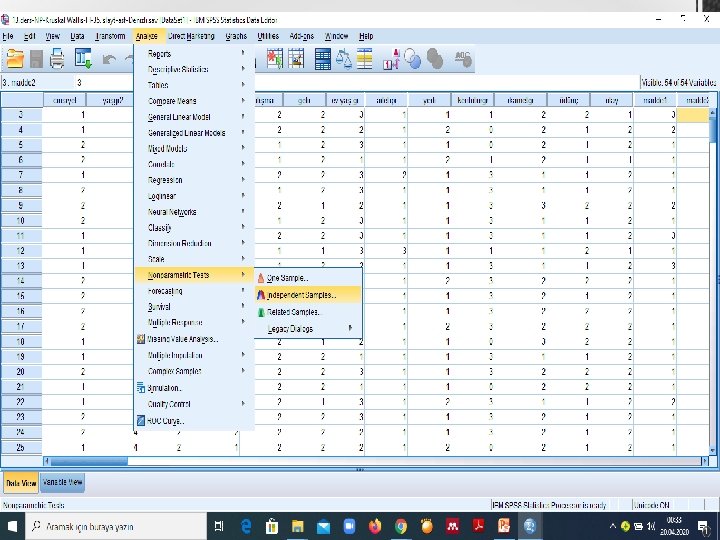Expand the General Linear Model submenu
The image size is (720, 540).
click(x=194, y=117)
